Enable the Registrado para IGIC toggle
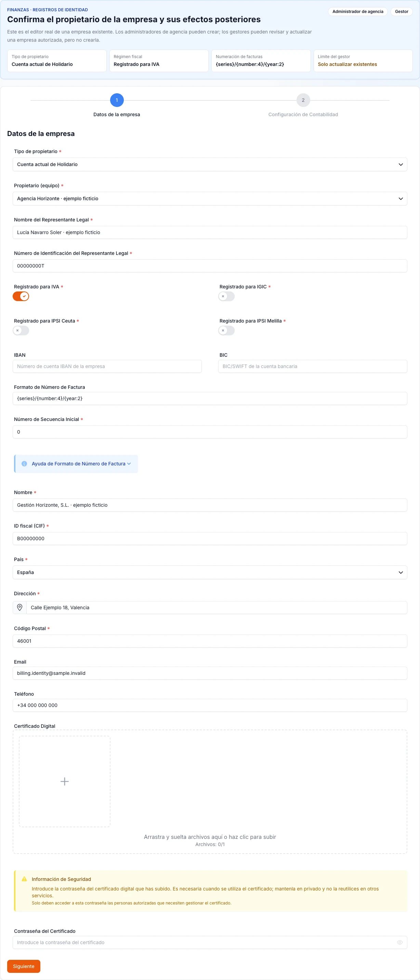Screen dimensions: 420x980 click(x=226, y=296)
